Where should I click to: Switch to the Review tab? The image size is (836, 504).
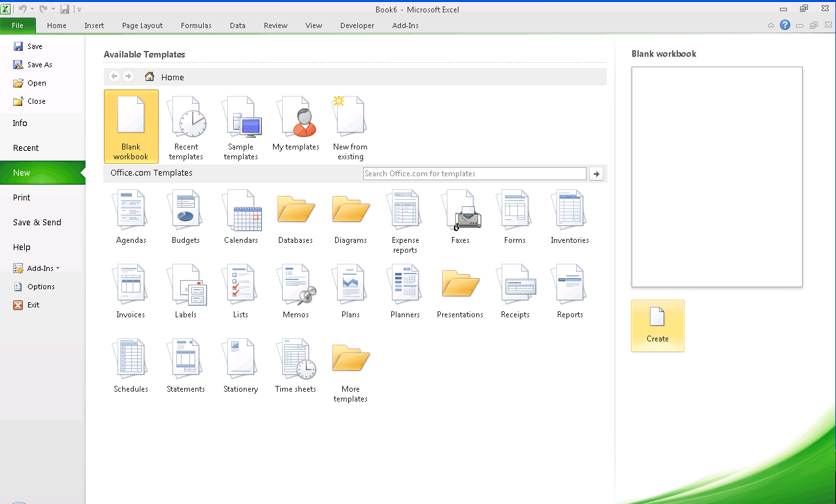tap(276, 25)
